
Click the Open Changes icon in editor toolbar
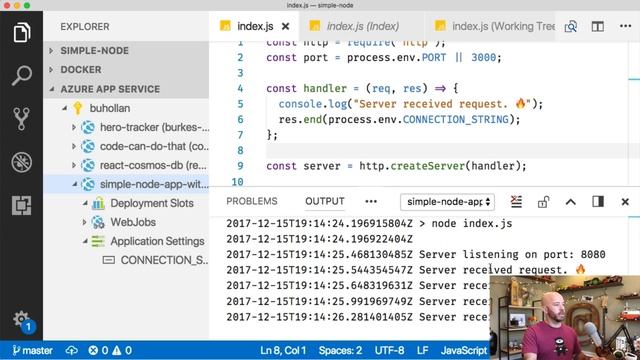571,27
